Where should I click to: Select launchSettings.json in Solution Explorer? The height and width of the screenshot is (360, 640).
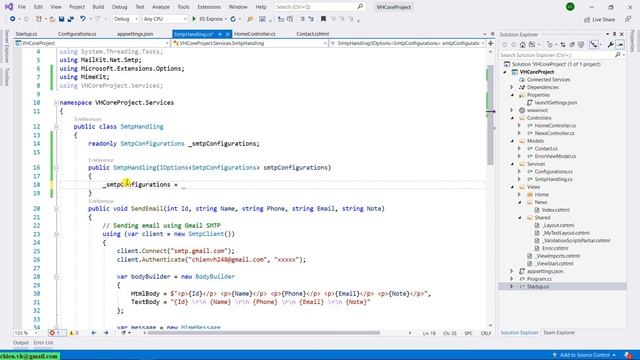click(556, 102)
